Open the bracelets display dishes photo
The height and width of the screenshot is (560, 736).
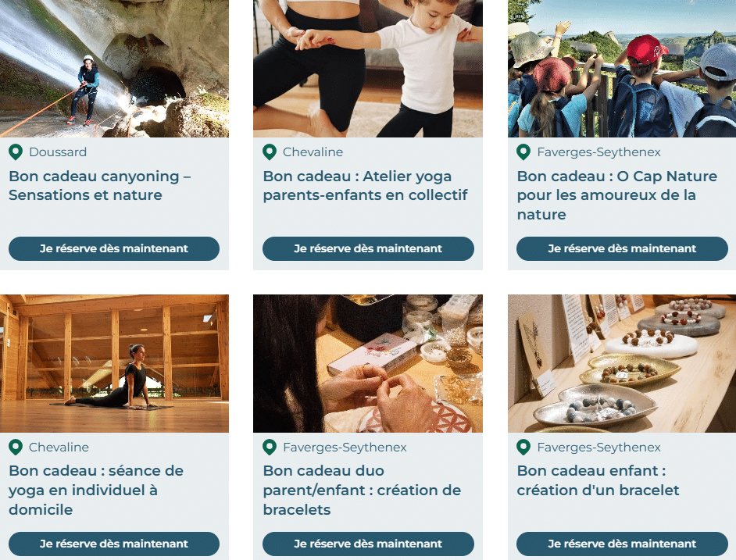(x=622, y=363)
